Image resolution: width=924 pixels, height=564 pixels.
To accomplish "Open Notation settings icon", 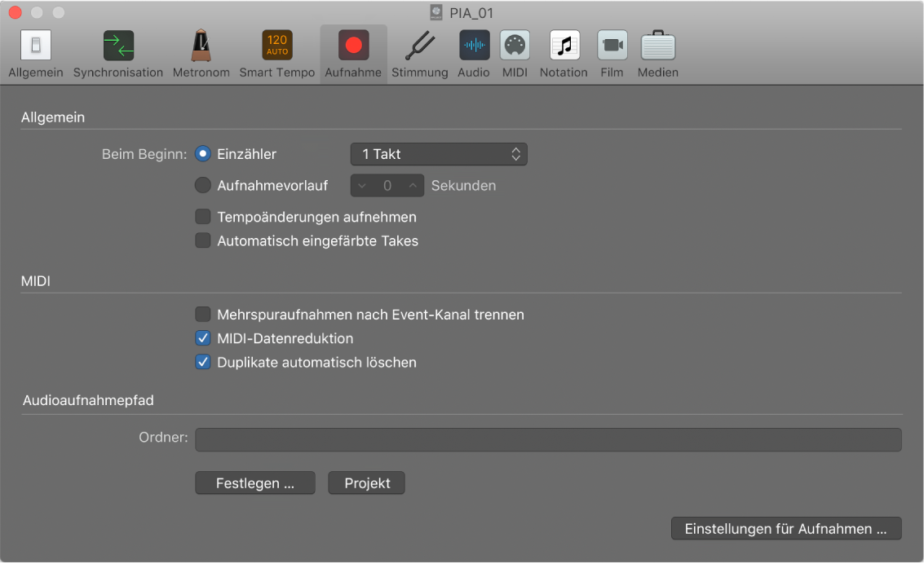I will click(x=564, y=46).
